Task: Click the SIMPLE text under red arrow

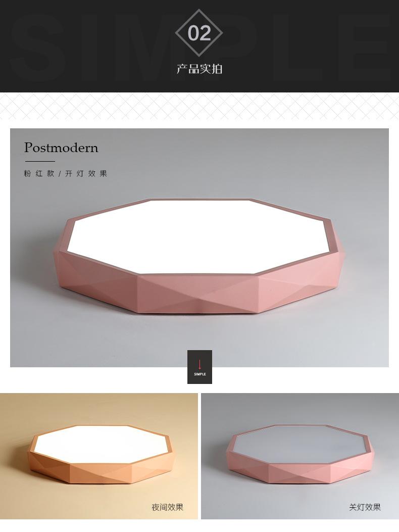Action: [x=200, y=374]
